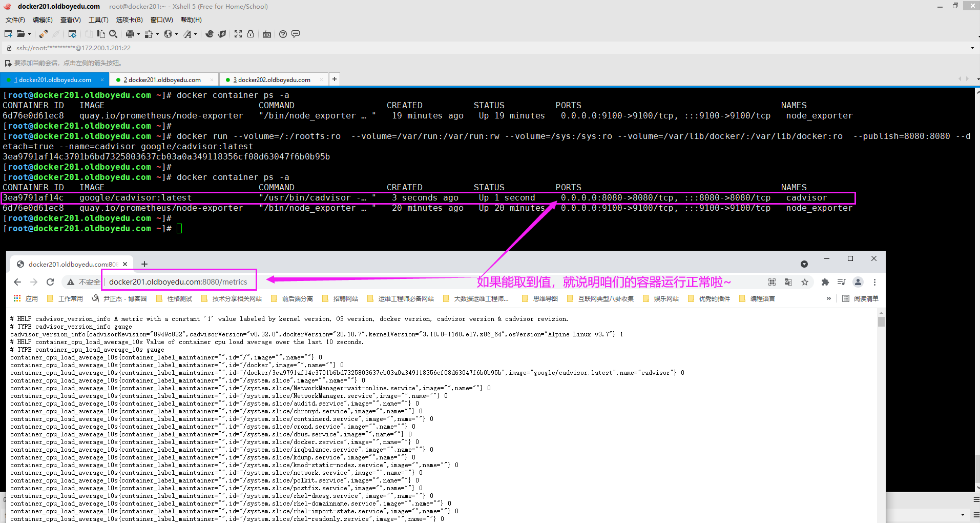
Task: Expand the Open session dropdown arrow
Action: pos(29,34)
